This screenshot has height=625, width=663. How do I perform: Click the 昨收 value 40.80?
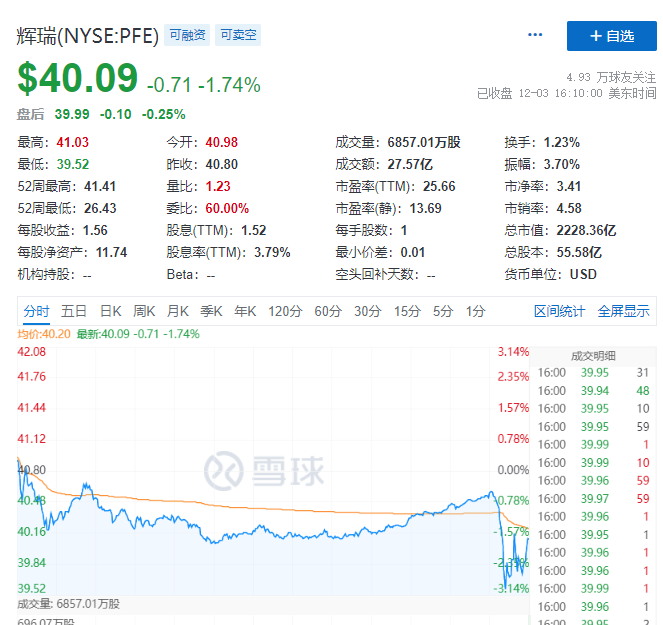click(x=222, y=164)
